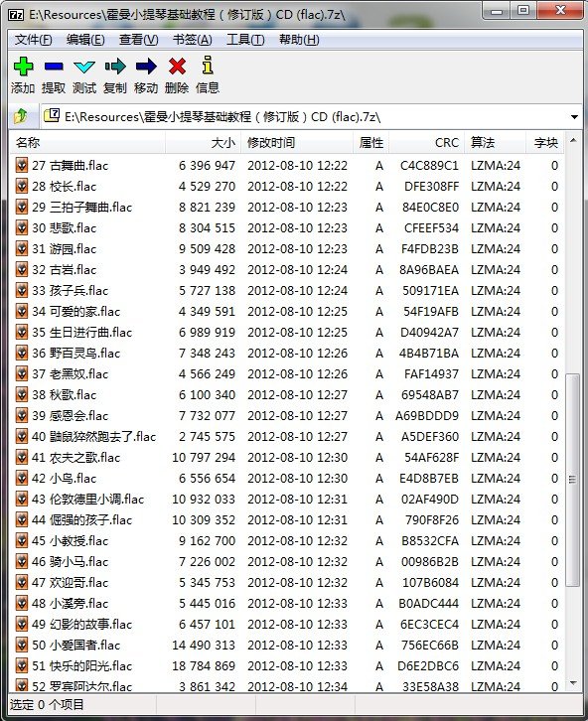Click the scrollbar down arrow

pos(573,683)
